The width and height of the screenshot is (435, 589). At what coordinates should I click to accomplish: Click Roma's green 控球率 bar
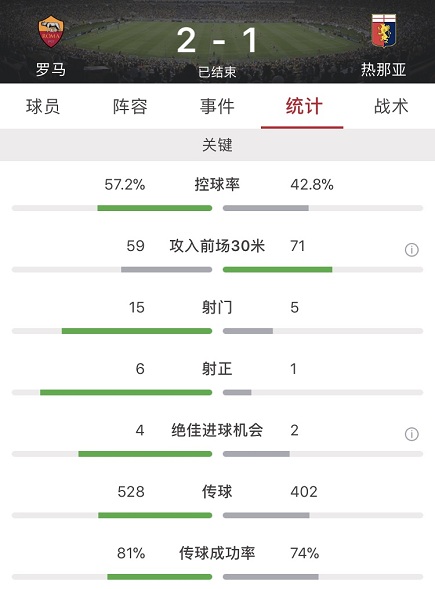coord(155,208)
